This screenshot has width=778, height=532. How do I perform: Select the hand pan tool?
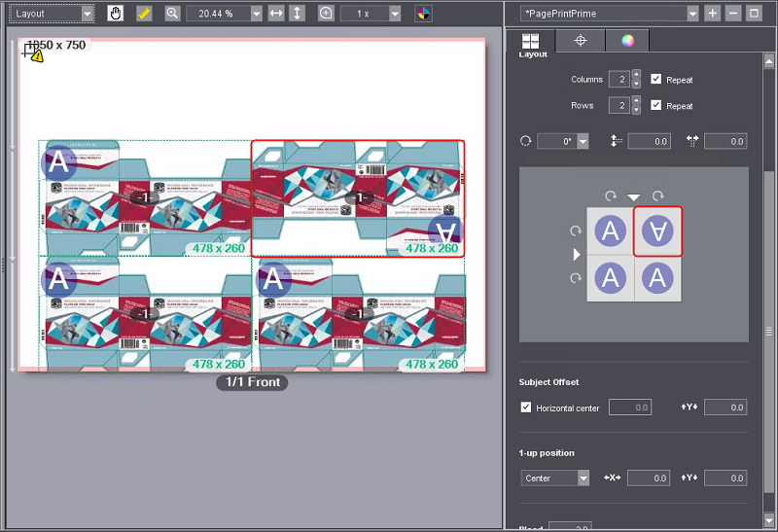116,14
